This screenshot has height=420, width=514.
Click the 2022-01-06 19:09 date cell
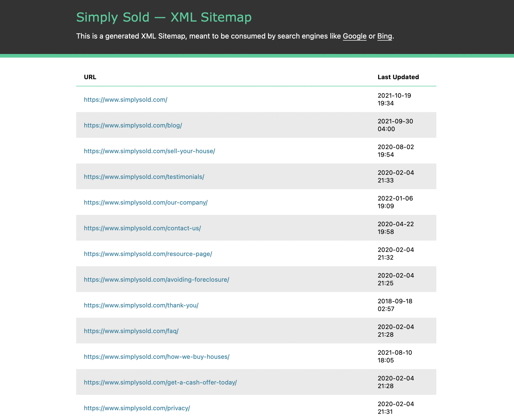[x=395, y=202]
